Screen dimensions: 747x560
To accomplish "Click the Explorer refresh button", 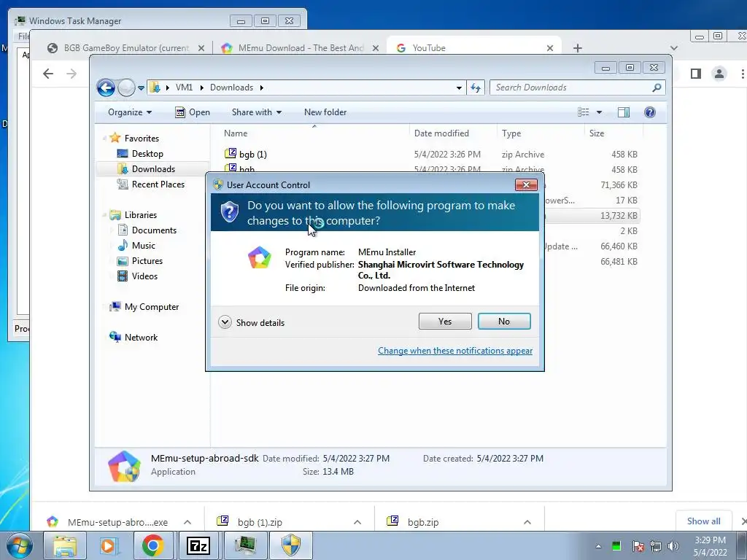I will click(x=475, y=87).
